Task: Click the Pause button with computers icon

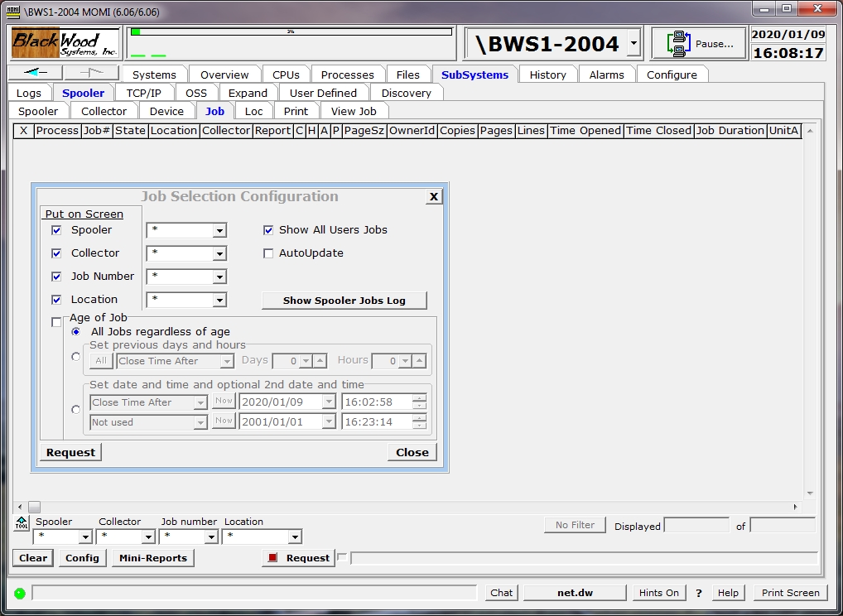Action: click(x=700, y=44)
